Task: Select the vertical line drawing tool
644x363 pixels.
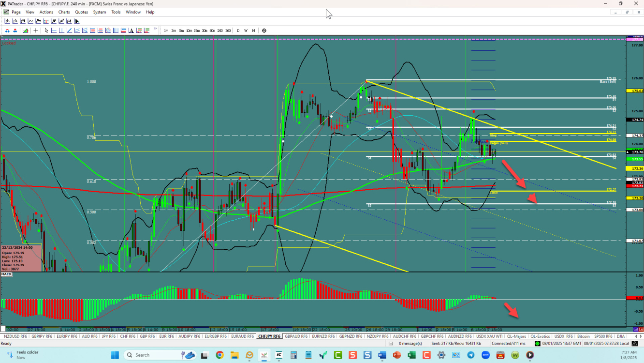Action: [61, 30]
